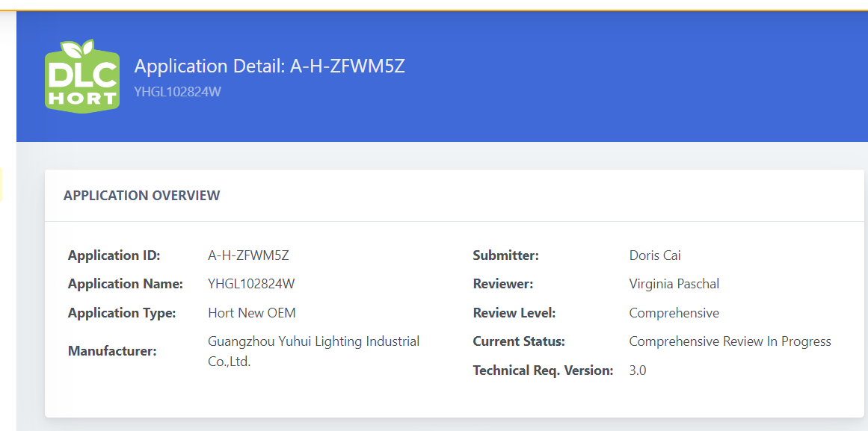Click the Technical Req. Version value 3.0
This screenshot has height=431, width=868.
(637, 370)
